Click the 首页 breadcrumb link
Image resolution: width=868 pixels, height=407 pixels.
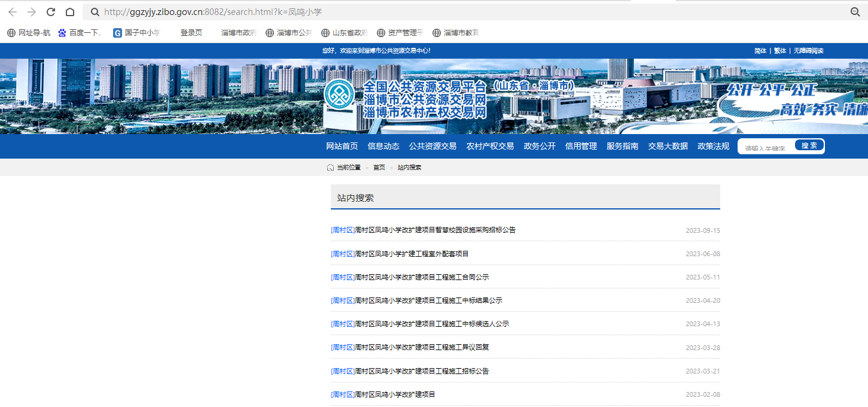379,168
